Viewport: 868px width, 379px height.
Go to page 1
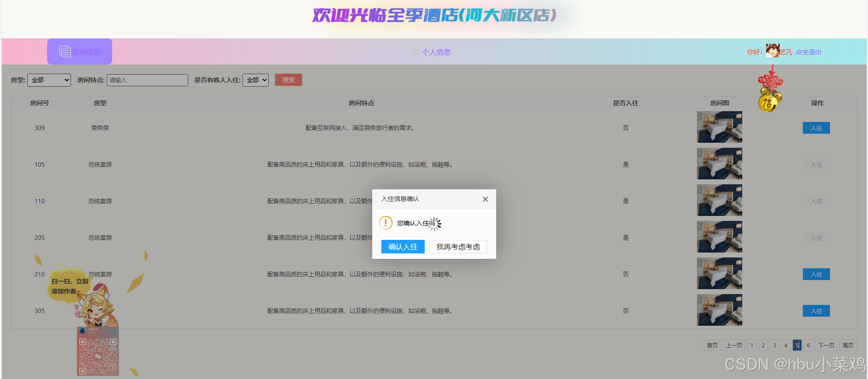pyautogui.click(x=752, y=345)
